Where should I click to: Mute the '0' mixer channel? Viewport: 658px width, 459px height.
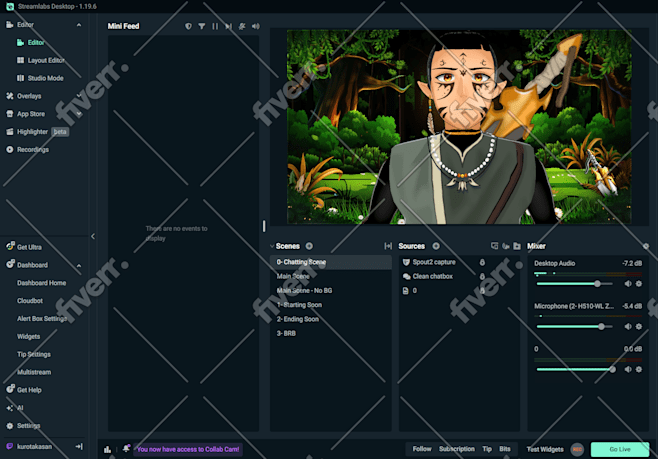[628, 369]
